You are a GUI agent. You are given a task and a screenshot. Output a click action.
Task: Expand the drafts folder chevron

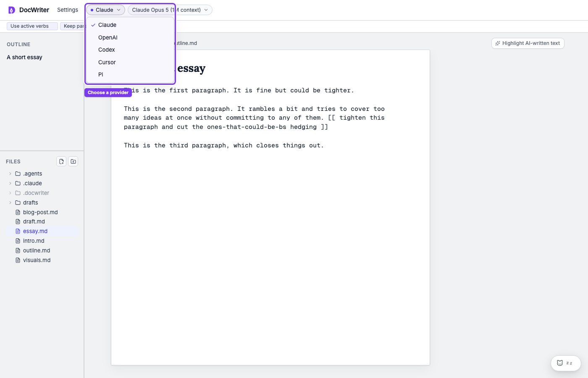(10, 202)
